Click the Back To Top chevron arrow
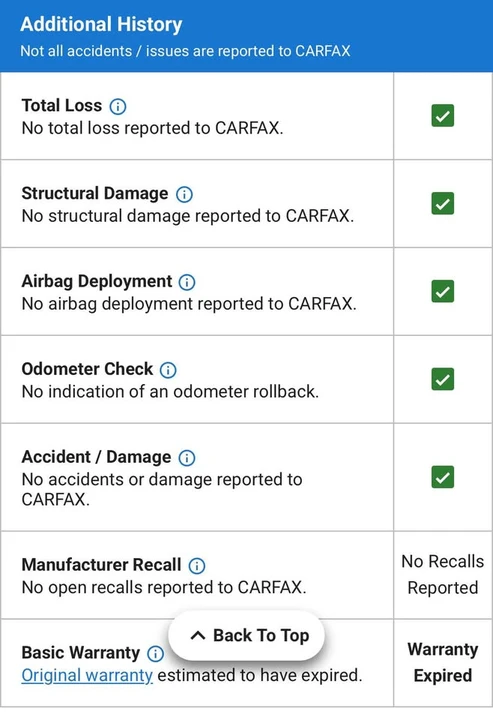The width and height of the screenshot is (493, 720). click(x=198, y=636)
